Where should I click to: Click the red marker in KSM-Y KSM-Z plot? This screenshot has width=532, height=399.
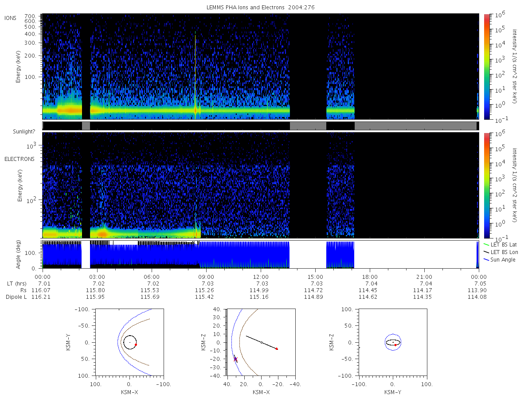click(x=395, y=345)
